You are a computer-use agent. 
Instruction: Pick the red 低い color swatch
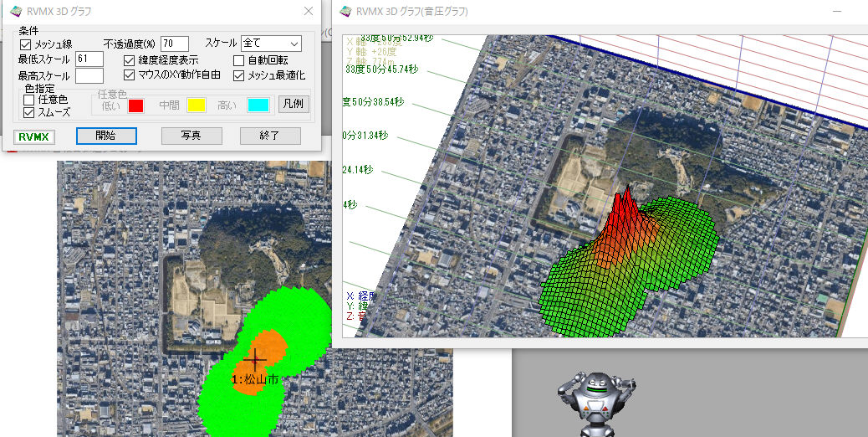click(x=136, y=105)
